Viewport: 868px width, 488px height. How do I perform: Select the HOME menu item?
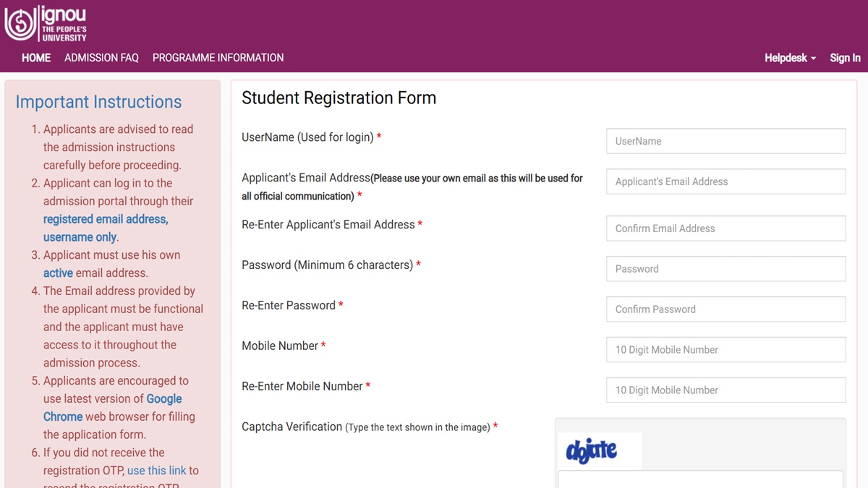pos(35,58)
